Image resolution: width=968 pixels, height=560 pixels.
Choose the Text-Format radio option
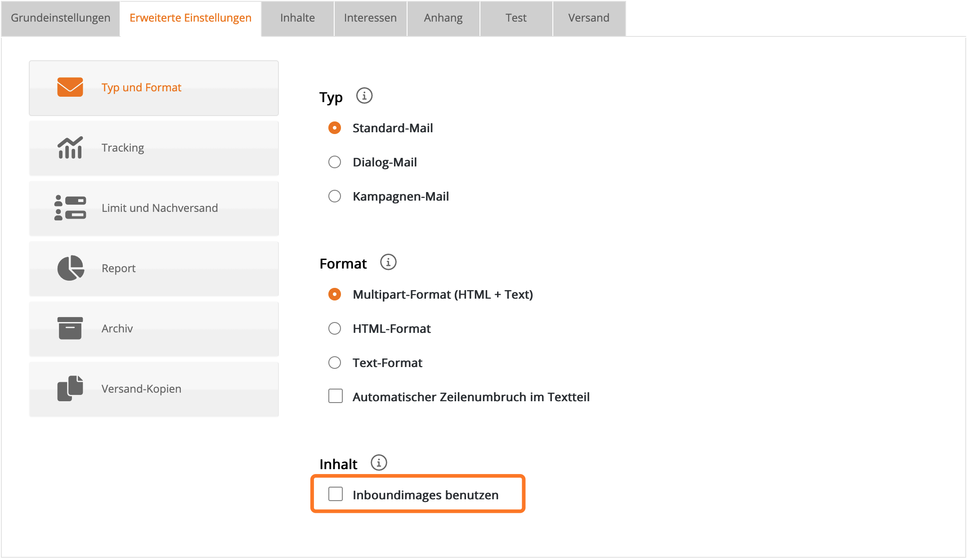click(x=335, y=363)
